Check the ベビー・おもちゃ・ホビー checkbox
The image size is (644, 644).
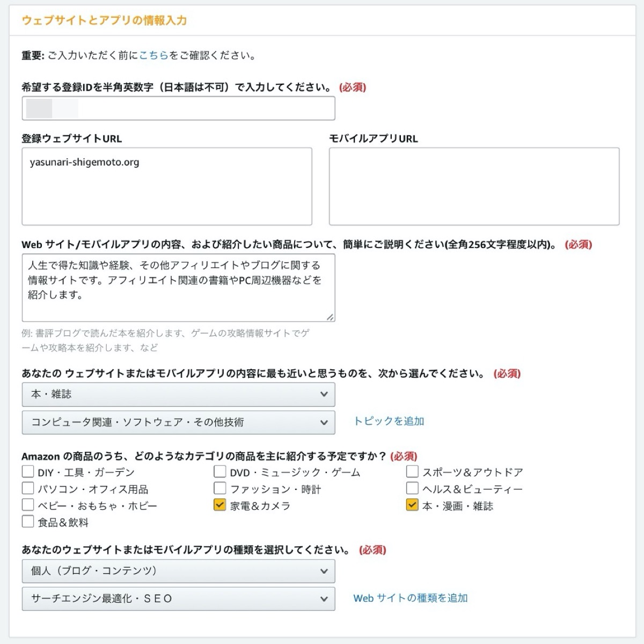coord(28,505)
